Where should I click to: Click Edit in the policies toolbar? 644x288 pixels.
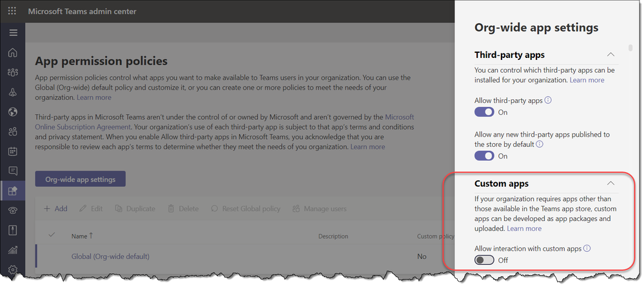(91, 209)
